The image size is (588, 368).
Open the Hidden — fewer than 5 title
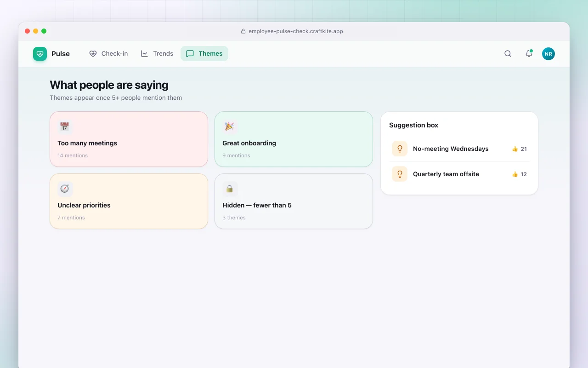click(257, 205)
